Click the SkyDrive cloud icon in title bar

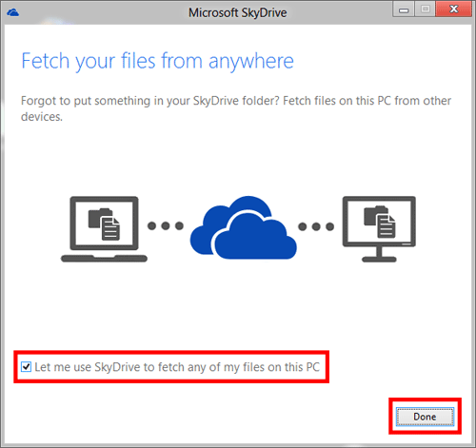(13, 12)
